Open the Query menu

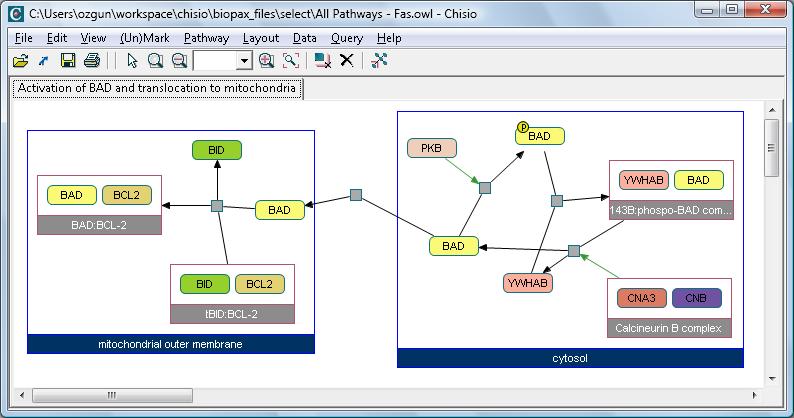click(x=347, y=38)
